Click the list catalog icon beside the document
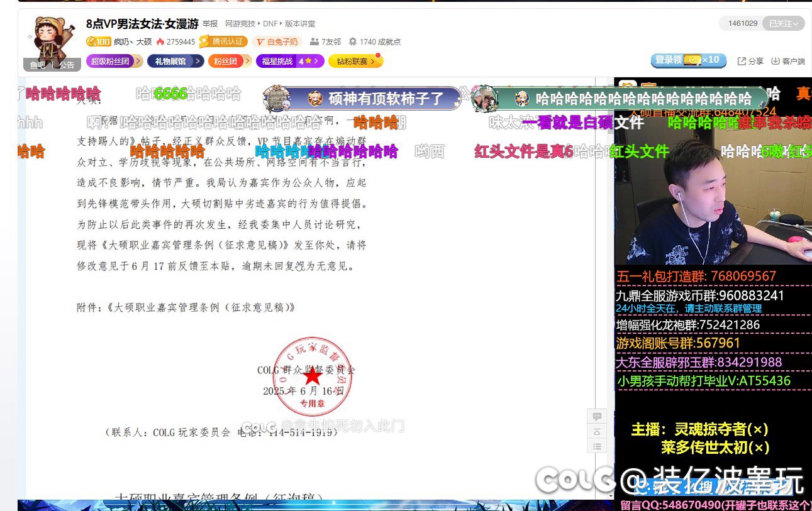 coord(597,446)
